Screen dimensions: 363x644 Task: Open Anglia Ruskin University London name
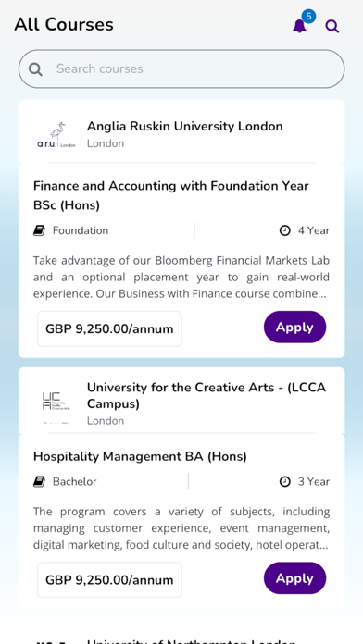point(184,126)
